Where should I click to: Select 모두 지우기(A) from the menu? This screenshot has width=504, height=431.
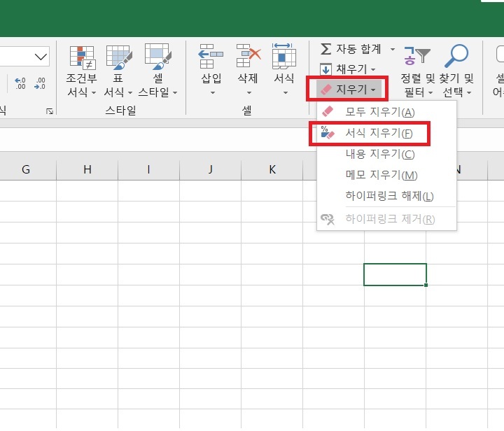point(386,112)
